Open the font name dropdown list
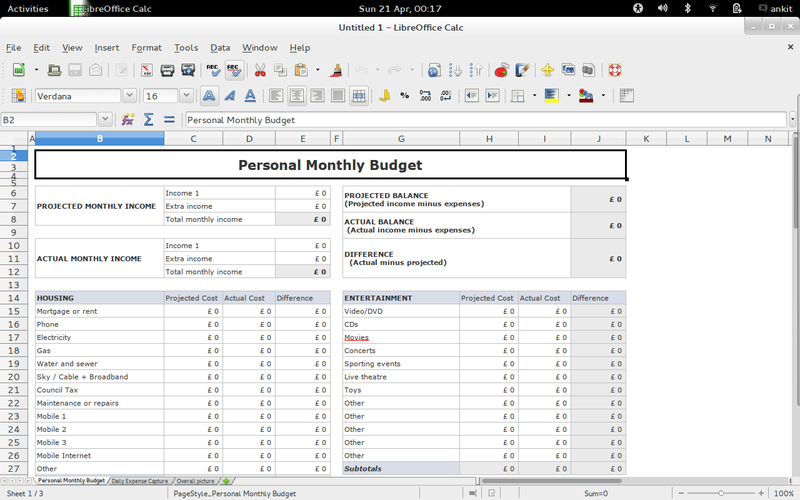Viewport: 800px width, 500px height. point(129,96)
